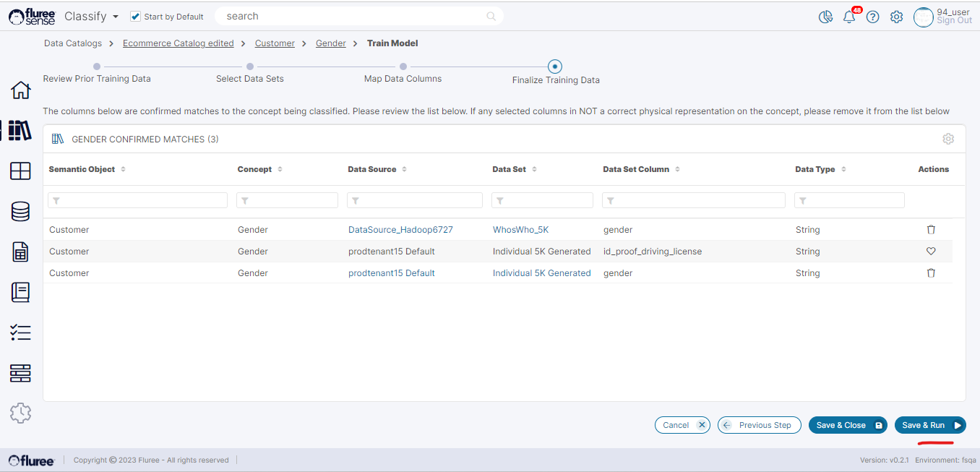Open table settings gear in matches panel

click(948, 139)
